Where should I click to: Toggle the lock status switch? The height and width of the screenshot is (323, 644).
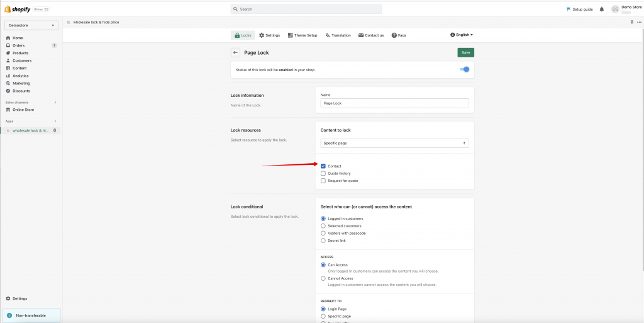point(465,69)
